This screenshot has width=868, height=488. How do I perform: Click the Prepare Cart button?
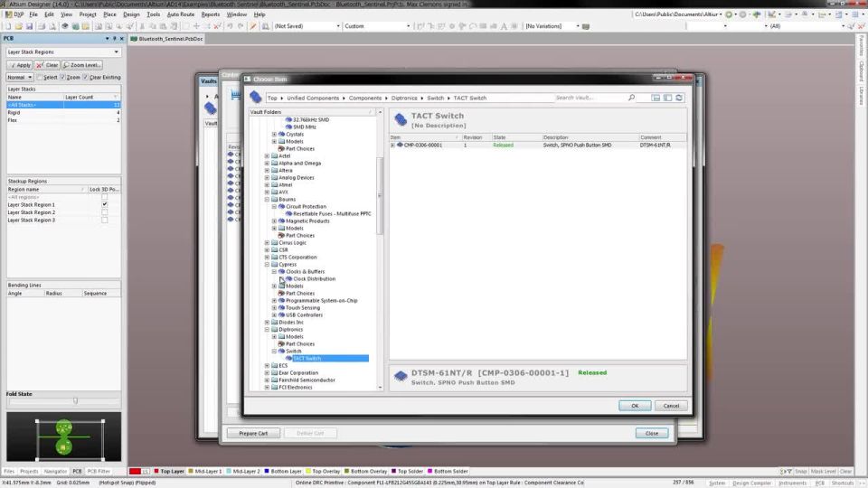(x=253, y=433)
